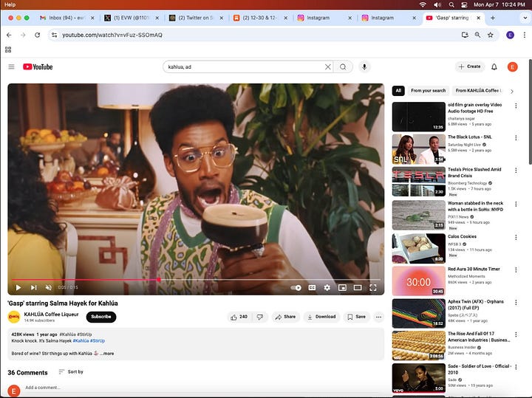
Task: Go to YouTube home logo
Action: click(38, 66)
